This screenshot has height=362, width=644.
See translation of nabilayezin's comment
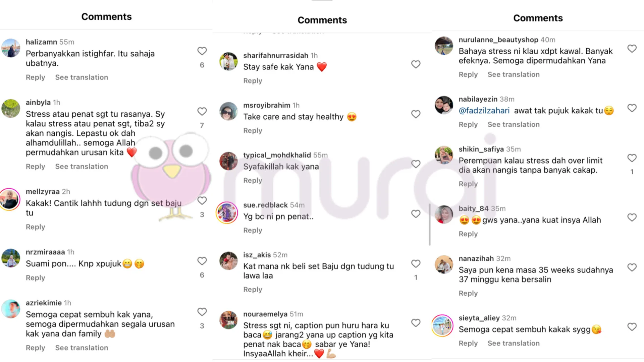click(514, 124)
